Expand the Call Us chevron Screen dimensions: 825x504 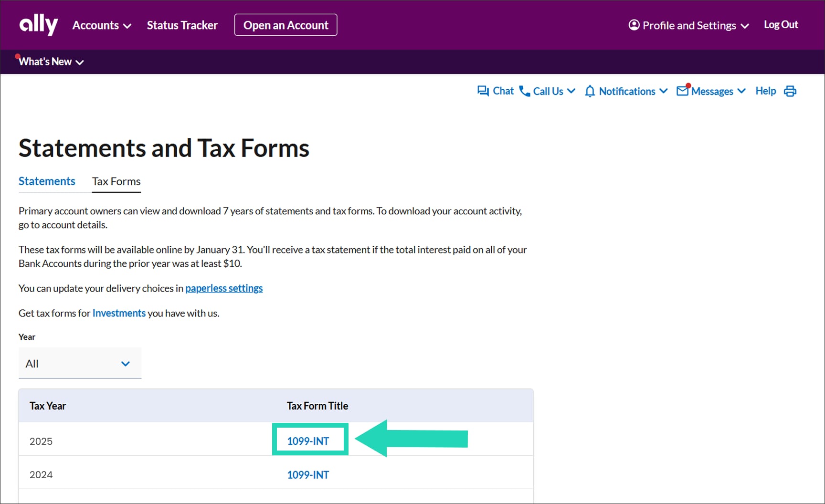(571, 91)
